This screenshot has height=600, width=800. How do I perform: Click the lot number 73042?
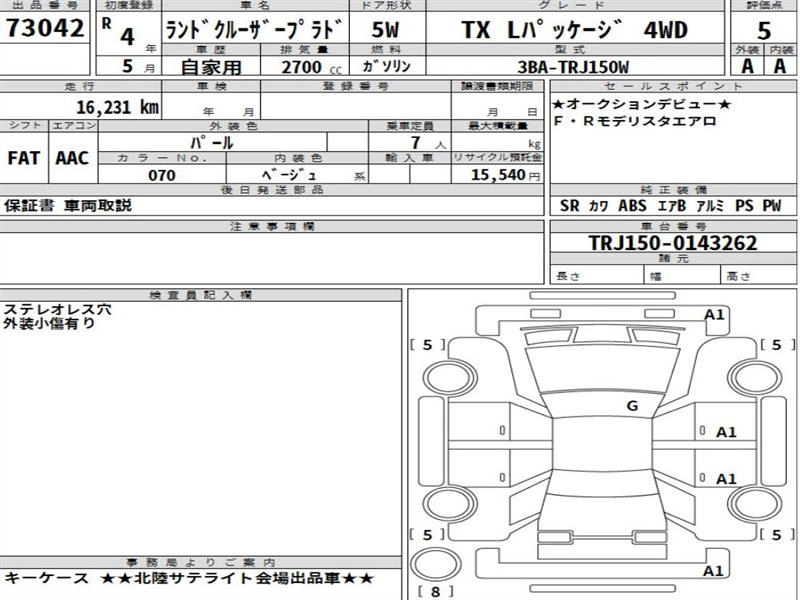[45, 28]
